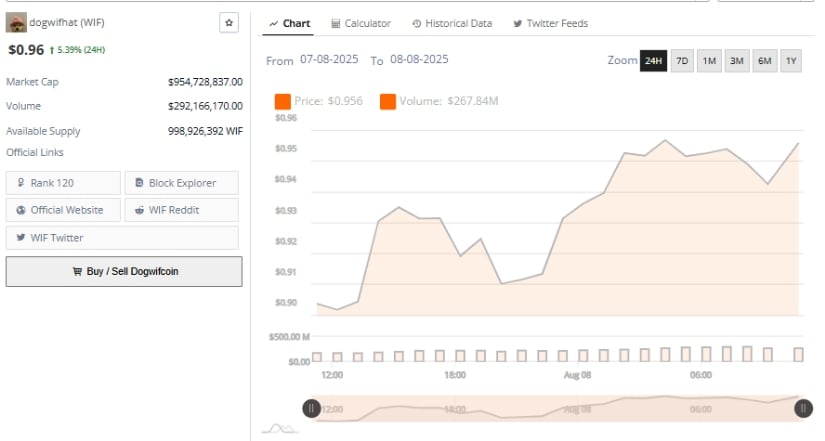Image resolution: width=825 pixels, height=441 pixels.
Task: Click the calculator icon in tabs
Action: 335,24
